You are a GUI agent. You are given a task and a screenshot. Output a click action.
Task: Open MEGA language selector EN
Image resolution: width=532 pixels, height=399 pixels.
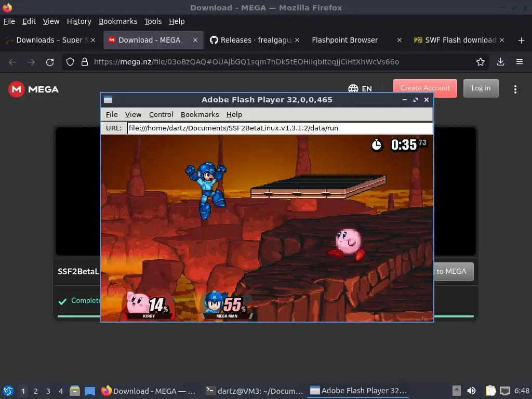[x=360, y=88]
